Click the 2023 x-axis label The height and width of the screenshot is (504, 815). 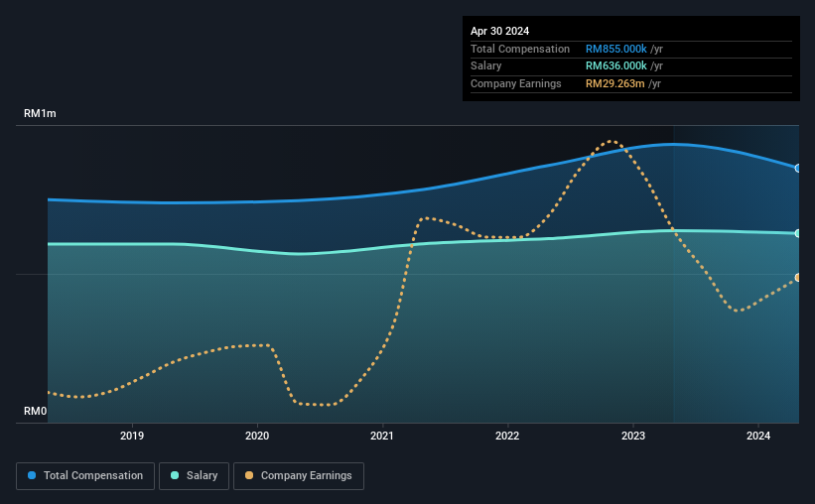[633, 436]
